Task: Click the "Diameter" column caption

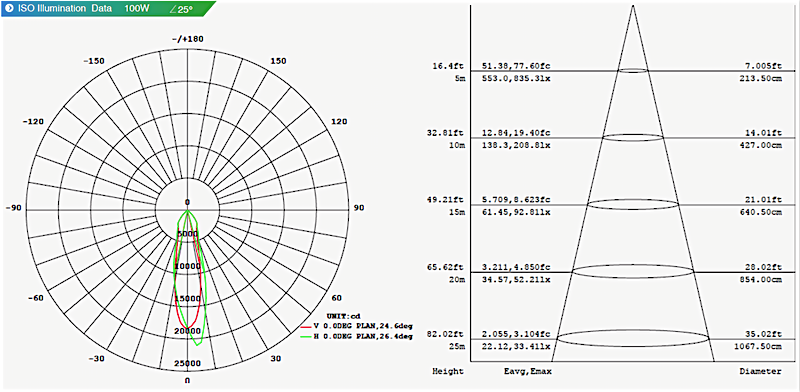Action: tap(760, 371)
